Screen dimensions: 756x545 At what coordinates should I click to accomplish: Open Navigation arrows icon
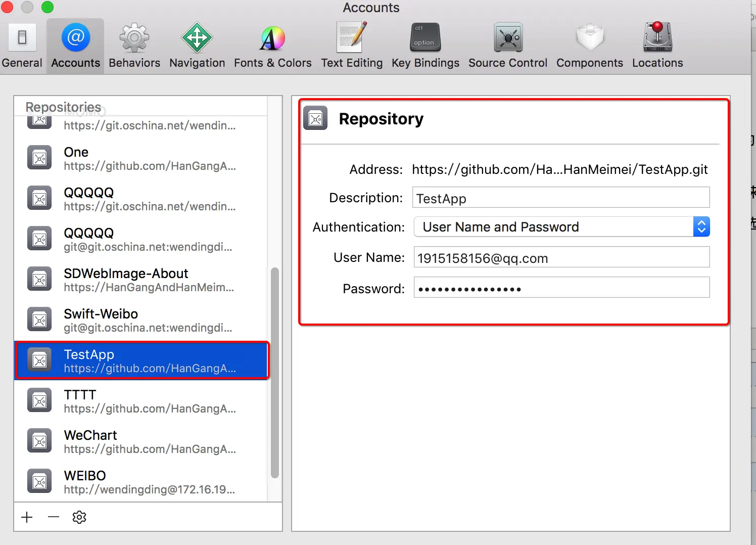coord(197,37)
